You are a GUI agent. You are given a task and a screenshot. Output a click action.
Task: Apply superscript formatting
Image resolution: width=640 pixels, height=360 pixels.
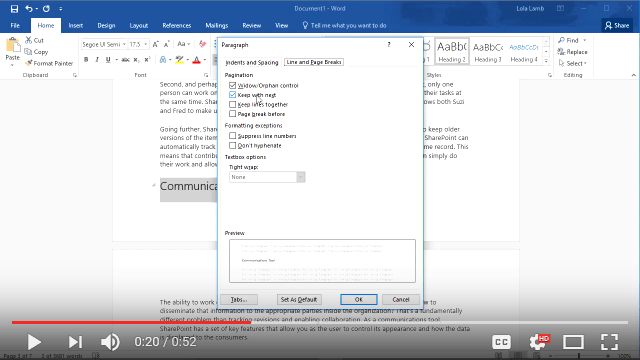[147, 60]
